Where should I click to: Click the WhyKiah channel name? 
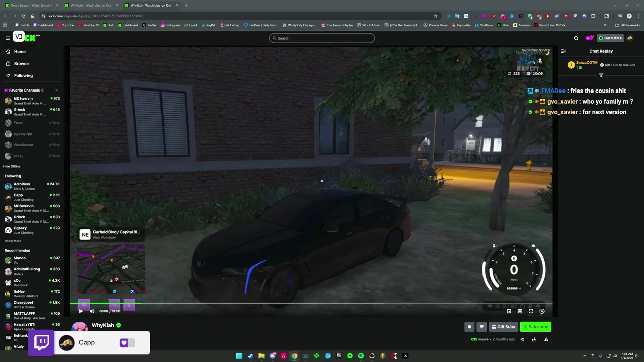point(103,325)
